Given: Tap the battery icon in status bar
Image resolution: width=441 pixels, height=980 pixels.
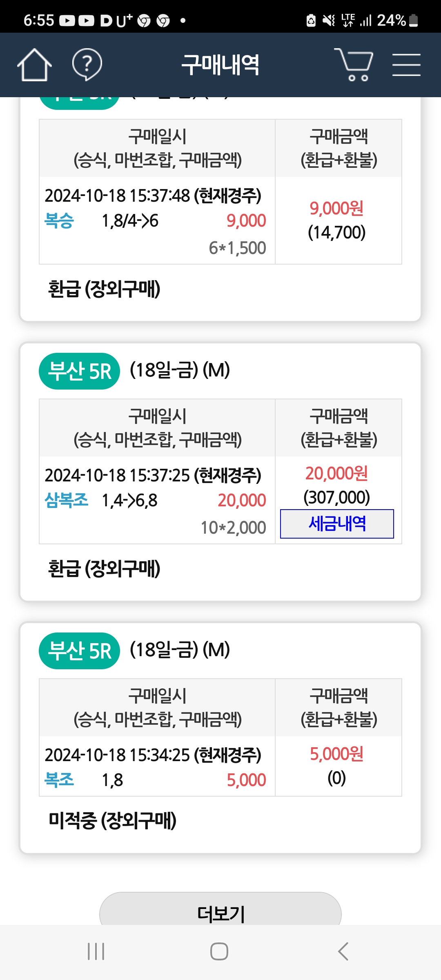Looking at the screenshot, I should point(413,20).
